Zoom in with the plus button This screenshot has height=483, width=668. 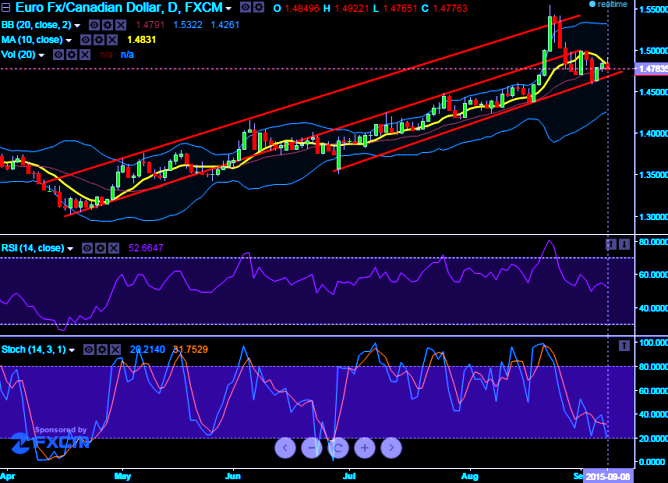[365, 448]
